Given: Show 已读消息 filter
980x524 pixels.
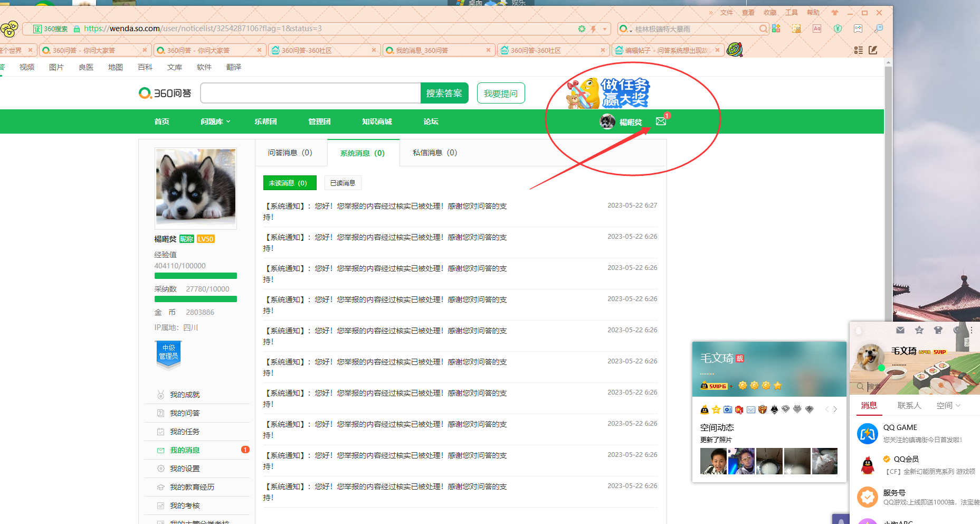Looking at the screenshot, I should (x=342, y=183).
